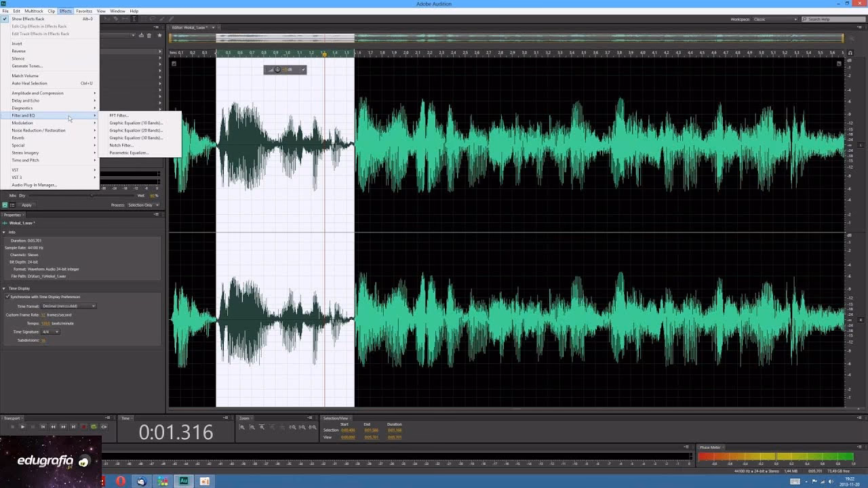Mark current preset as favorite with star icon
Screen dimensions: 868x488
pos(160,35)
